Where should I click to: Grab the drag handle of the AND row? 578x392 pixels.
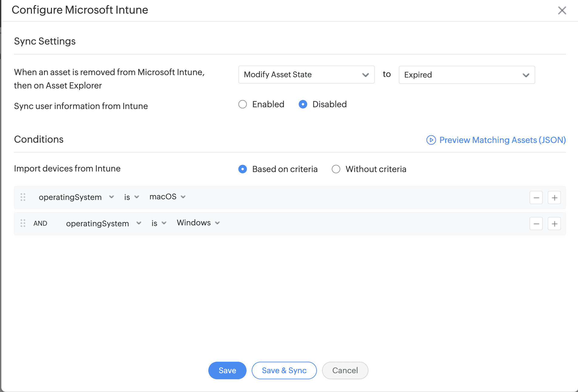coord(23,223)
